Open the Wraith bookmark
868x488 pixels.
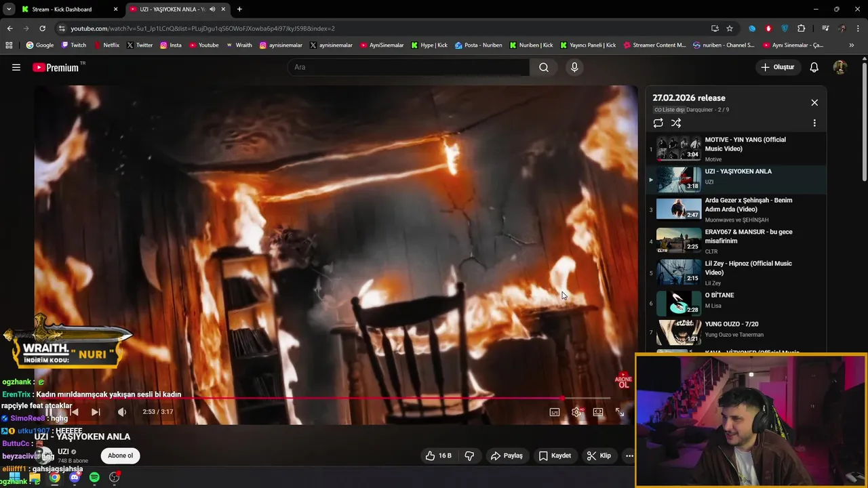pos(239,45)
